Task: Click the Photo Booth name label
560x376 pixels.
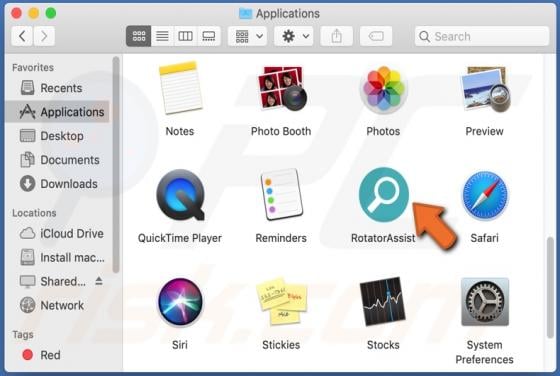Action: click(x=281, y=131)
